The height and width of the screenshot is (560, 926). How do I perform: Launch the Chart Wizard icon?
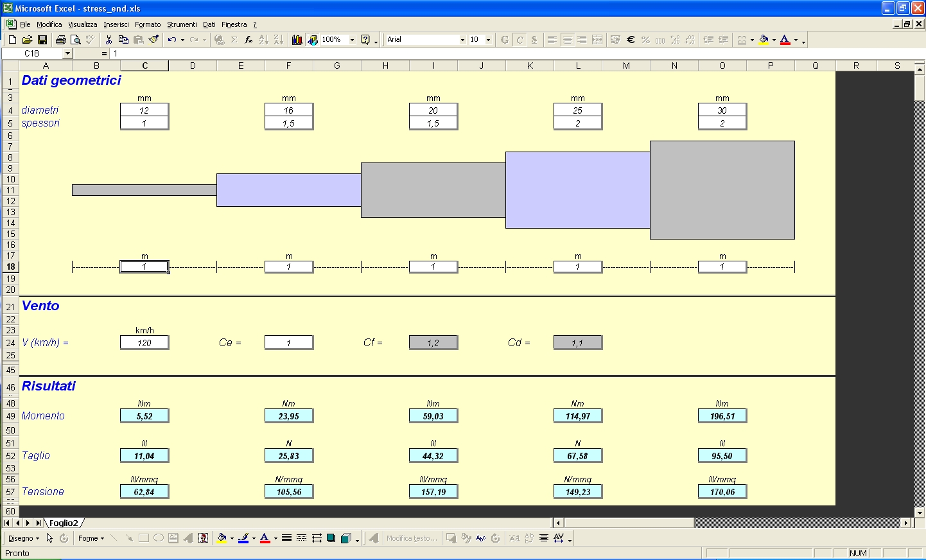tap(297, 40)
